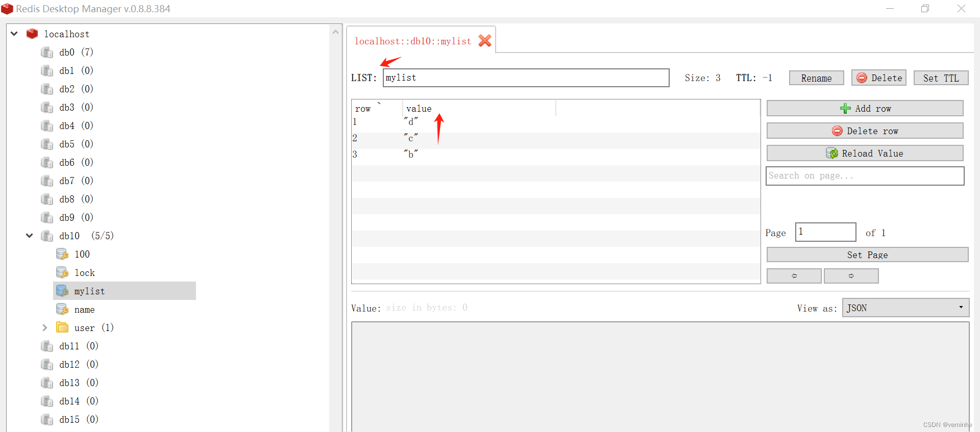This screenshot has width=980, height=432.
Task: Collapse the db10 database node
Action: (x=30, y=236)
